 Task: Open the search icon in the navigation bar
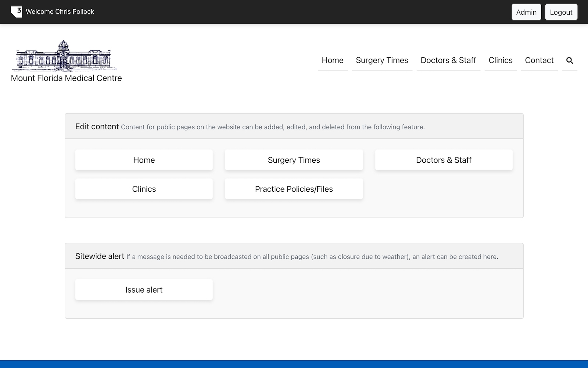[570, 60]
